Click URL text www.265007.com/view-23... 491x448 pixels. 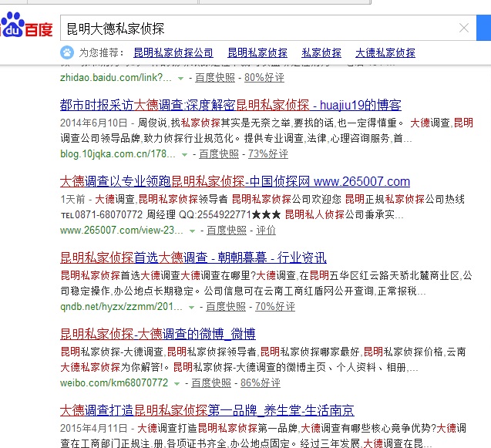click(122, 231)
